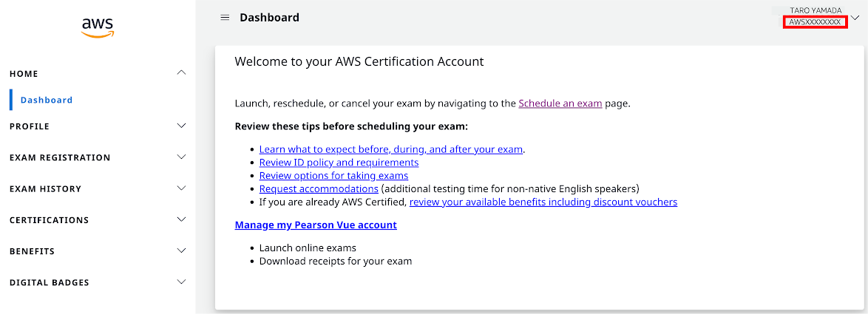
Task: Expand the CERTIFICATIONS chevron
Action: tap(181, 219)
